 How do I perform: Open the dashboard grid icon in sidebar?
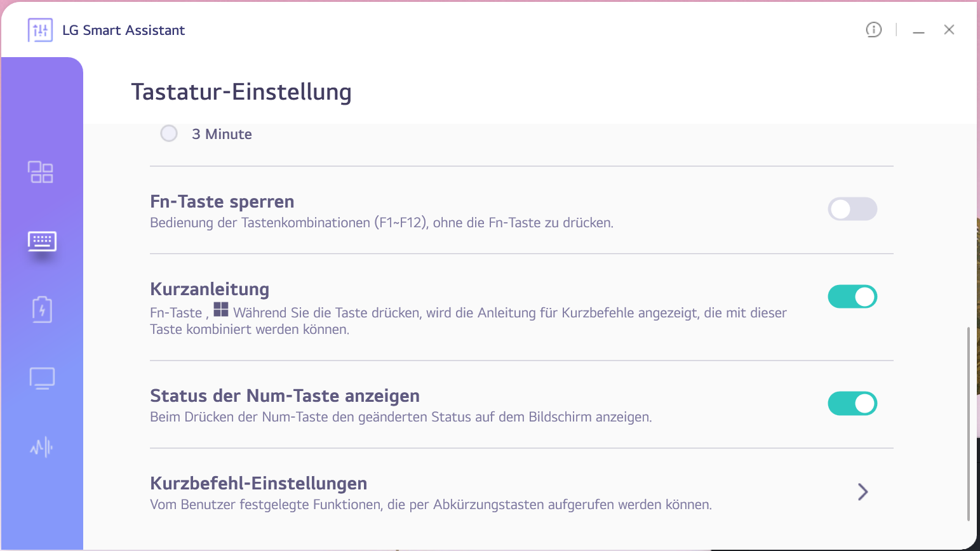pos(41,172)
